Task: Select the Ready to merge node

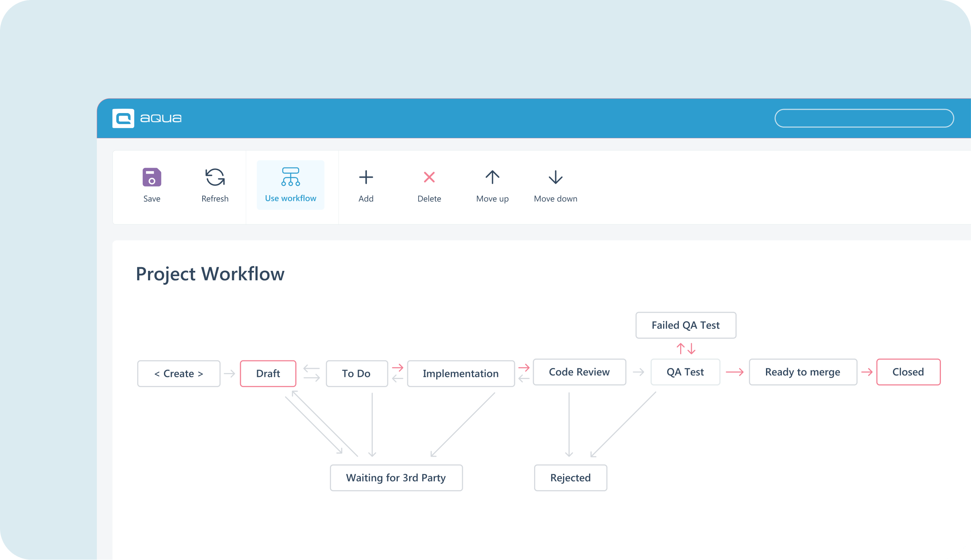Action: [x=803, y=372]
